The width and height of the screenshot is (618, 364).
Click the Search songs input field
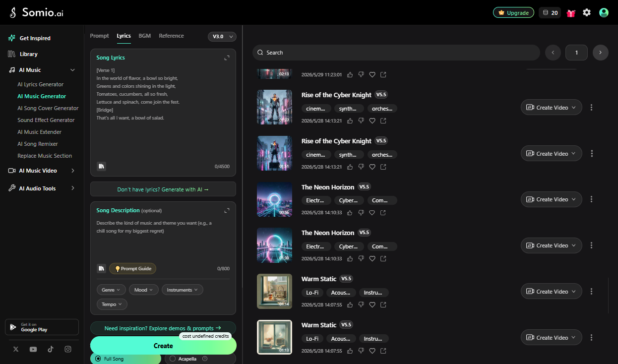point(396,53)
